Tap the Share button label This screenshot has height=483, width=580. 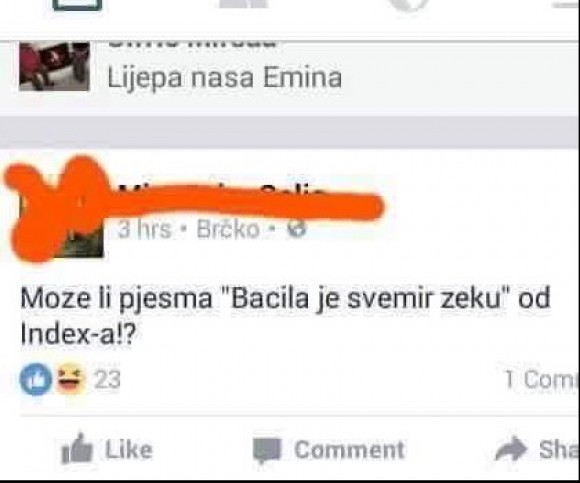coord(559,450)
